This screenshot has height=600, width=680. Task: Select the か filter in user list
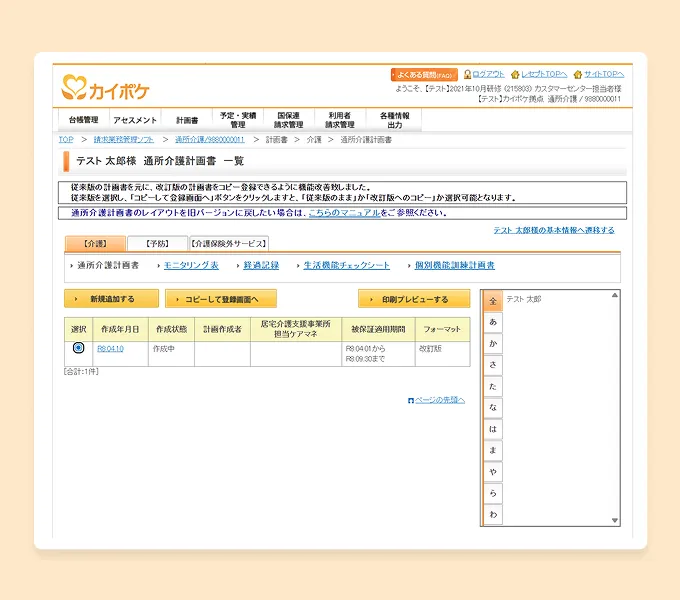(493, 343)
